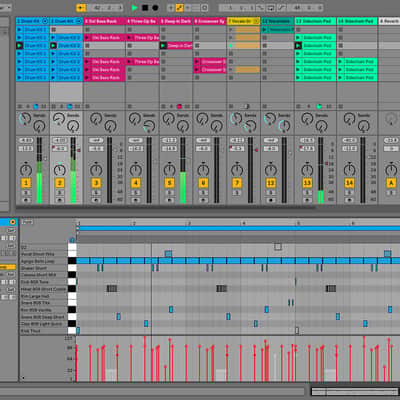The width and height of the screenshot is (400, 400).
Task: Click stop button in track 3 first slot
Action: [87, 30]
